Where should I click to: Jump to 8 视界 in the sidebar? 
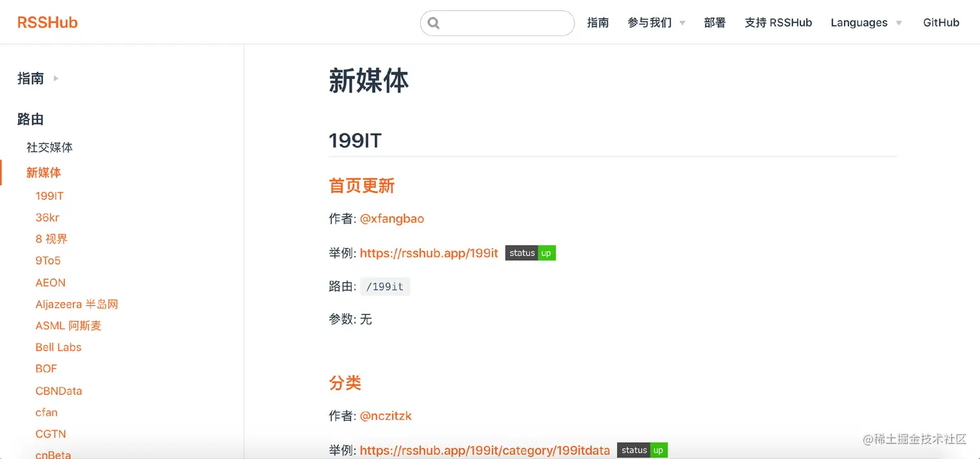(x=51, y=239)
